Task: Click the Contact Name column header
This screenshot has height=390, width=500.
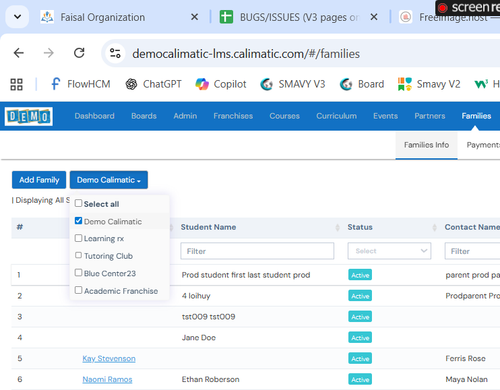Action: 472,227
